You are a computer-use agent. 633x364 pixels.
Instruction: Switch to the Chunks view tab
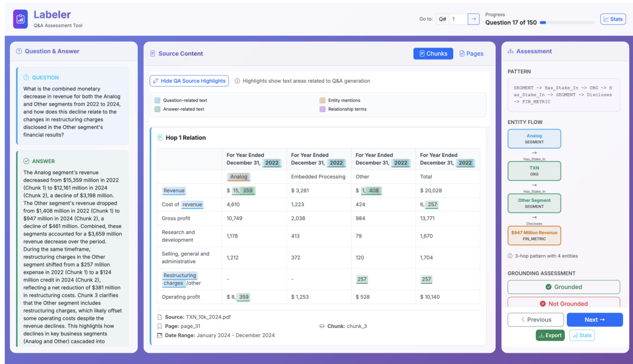point(433,54)
